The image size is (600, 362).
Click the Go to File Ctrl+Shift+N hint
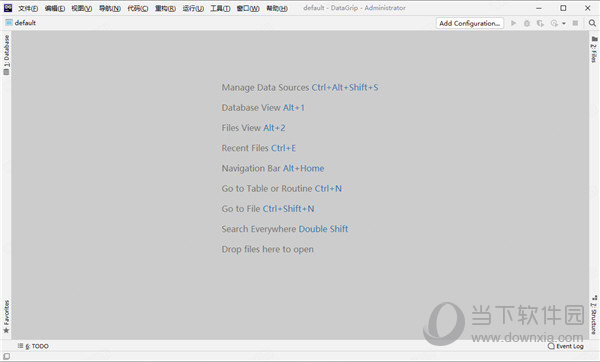[268, 209]
